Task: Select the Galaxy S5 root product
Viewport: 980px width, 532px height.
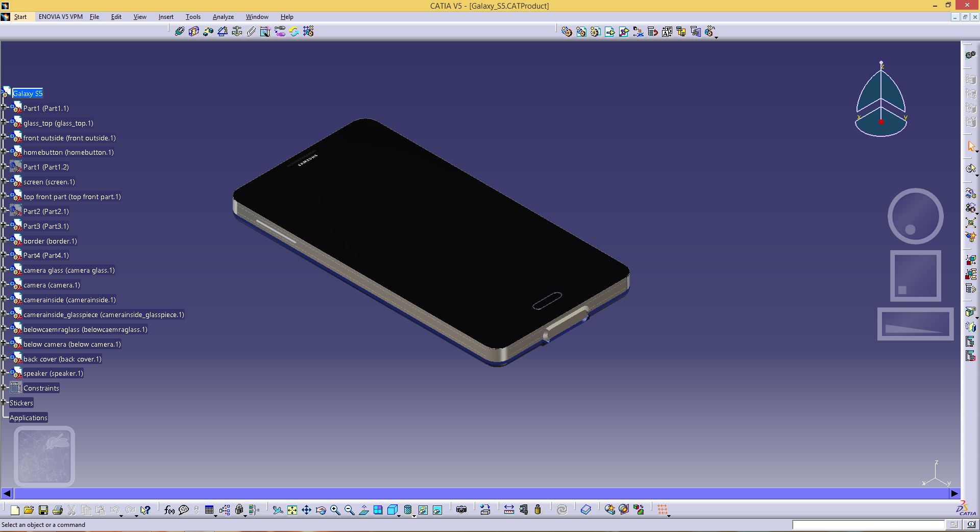Action: (28, 93)
